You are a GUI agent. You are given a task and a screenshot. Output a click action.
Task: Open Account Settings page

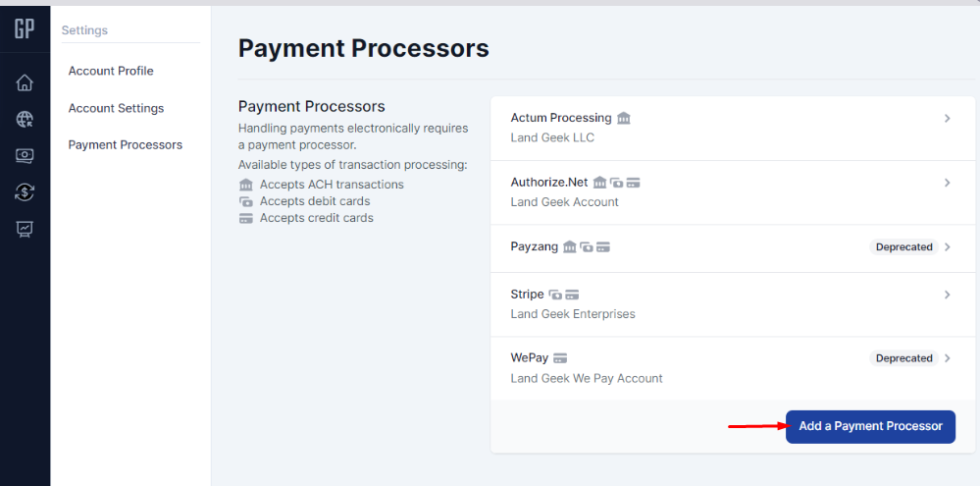pos(117,108)
